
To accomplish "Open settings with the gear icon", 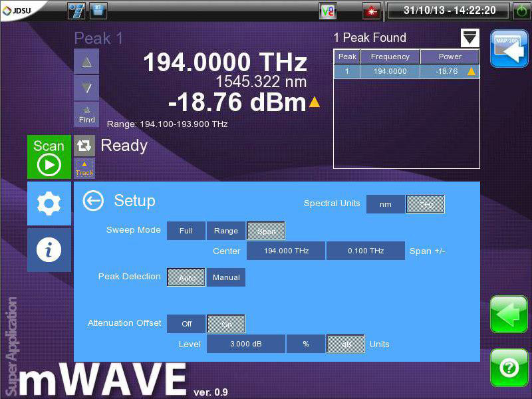I will [49, 203].
